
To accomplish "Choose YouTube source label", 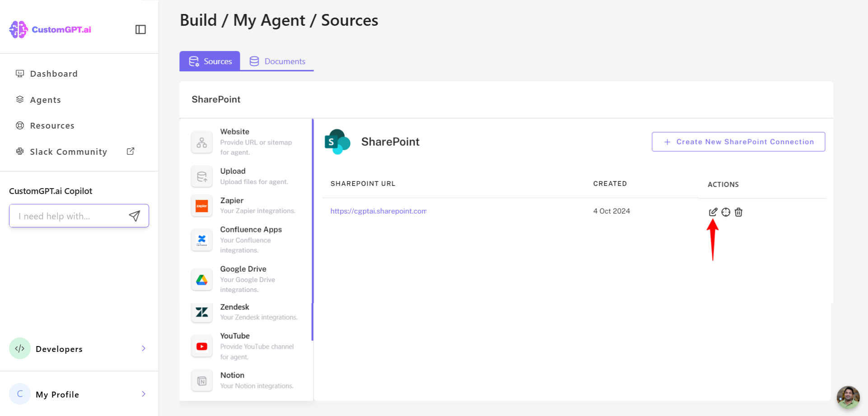I will [x=235, y=336].
